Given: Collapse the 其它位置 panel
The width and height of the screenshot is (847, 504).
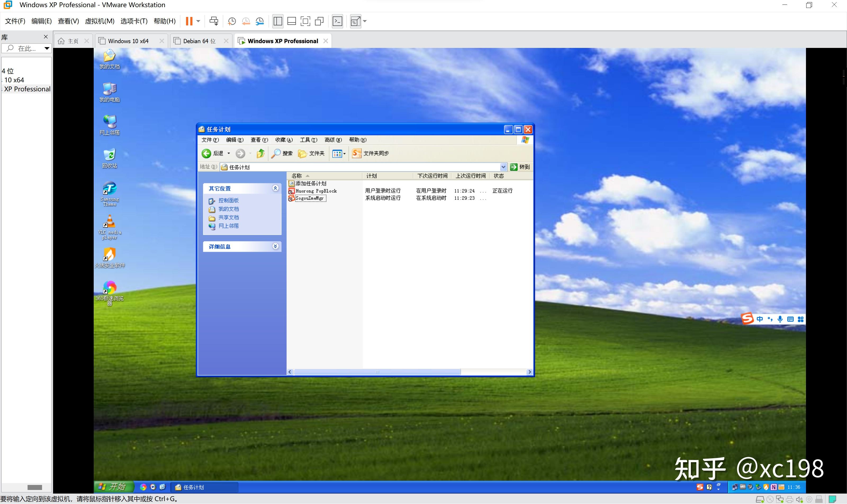Looking at the screenshot, I should (x=276, y=188).
